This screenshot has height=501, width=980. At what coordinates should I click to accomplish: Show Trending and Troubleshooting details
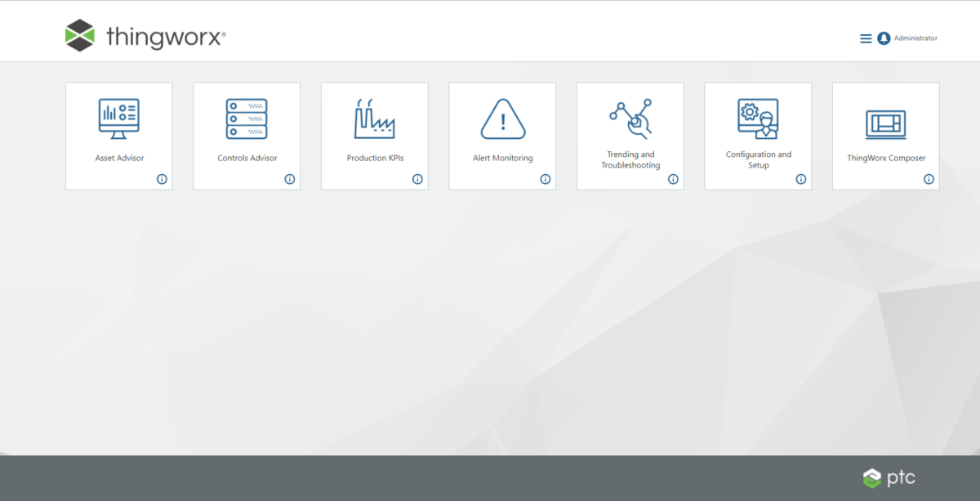(x=673, y=178)
